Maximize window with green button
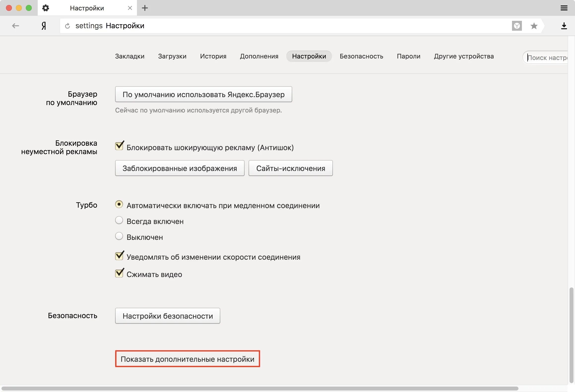 [x=29, y=8]
